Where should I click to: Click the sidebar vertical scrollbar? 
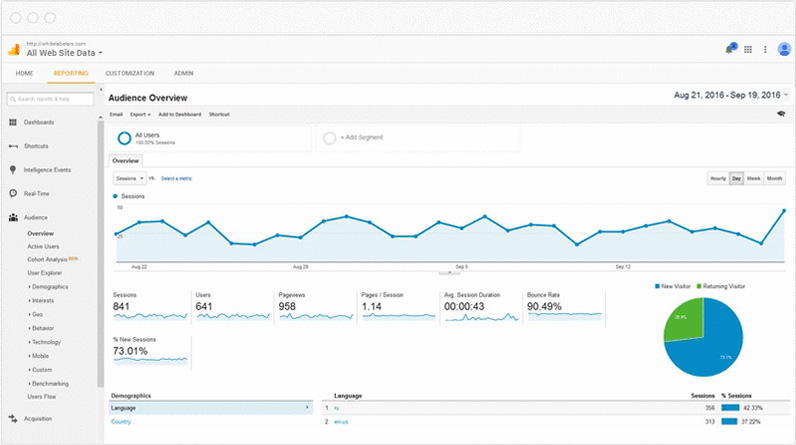coord(101,254)
